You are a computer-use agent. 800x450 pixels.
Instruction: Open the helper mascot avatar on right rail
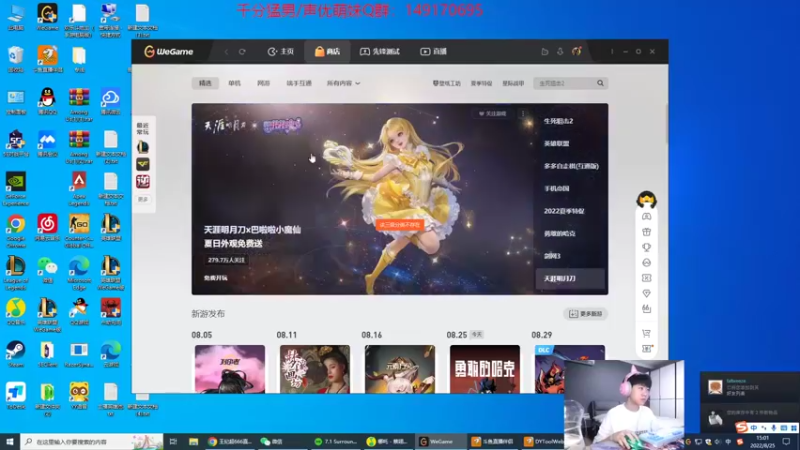pos(646,198)
